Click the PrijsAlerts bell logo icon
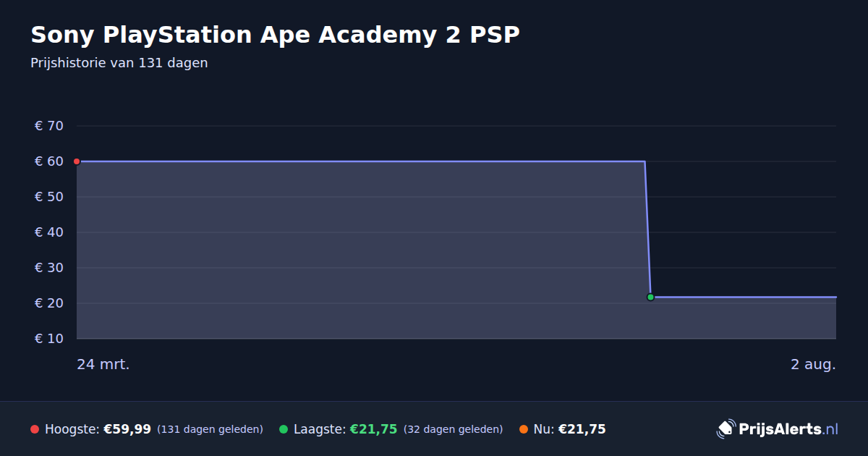868x456 pixels. click(726, 429)
